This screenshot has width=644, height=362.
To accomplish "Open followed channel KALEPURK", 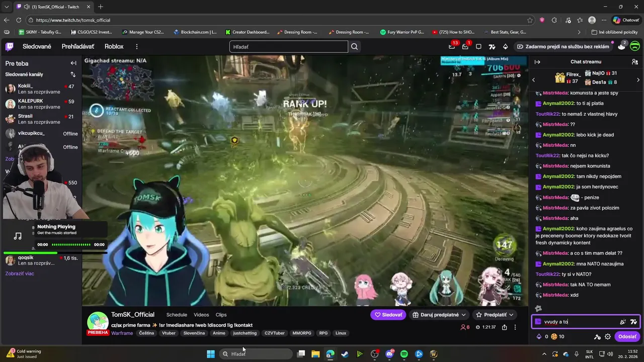I will point(41,104).
